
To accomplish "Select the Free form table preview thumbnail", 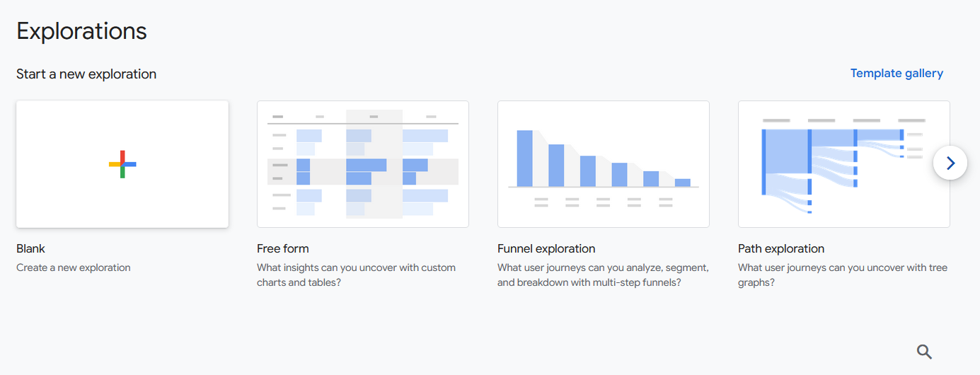I will point(363,164).
